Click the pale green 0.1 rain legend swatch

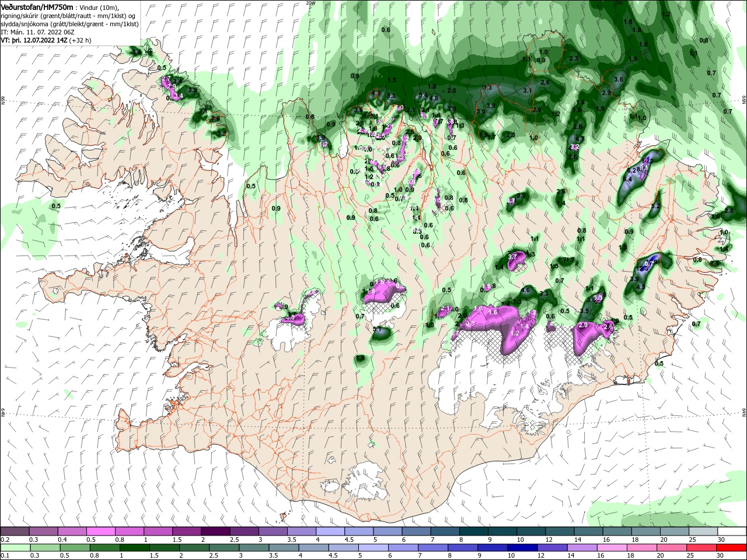coord(15,547)
